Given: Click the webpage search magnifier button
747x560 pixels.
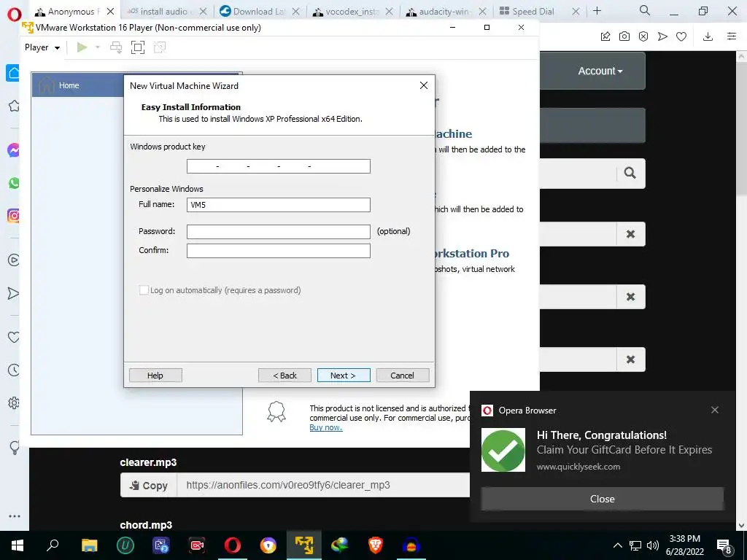Looking at the screenshot, I should tap(630, 174).
